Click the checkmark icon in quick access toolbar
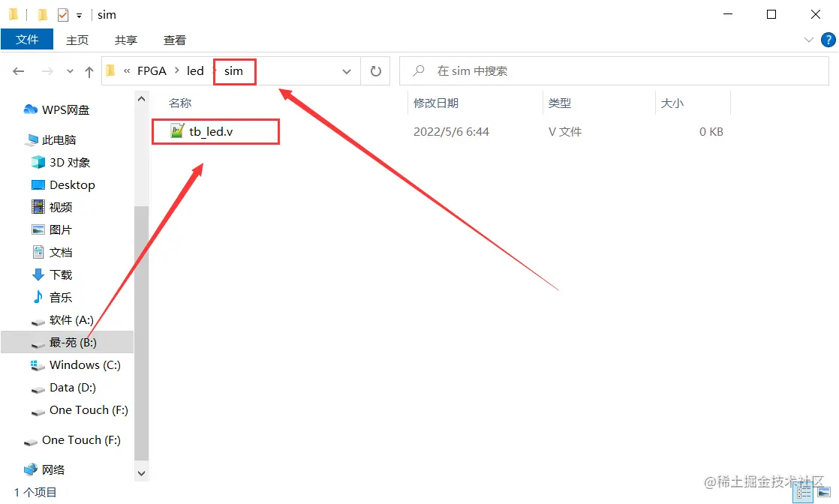 [64, 13]
